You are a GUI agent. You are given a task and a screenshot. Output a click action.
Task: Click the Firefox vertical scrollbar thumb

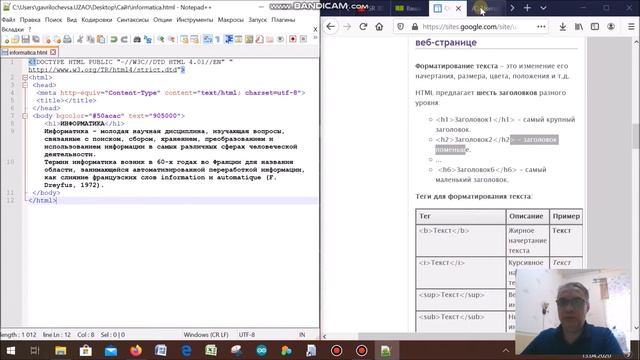(636, 136)
